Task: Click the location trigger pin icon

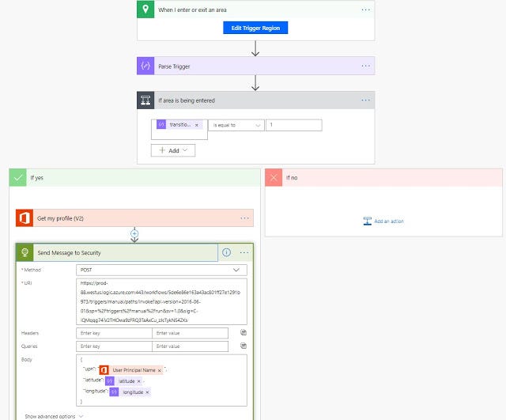Action: [x=145, y=9]
